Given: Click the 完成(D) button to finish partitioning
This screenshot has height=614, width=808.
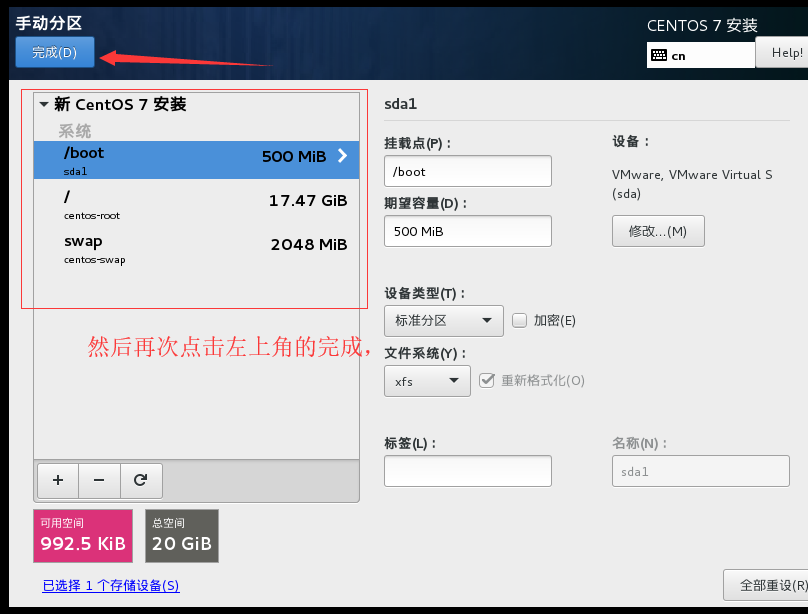Looking at the screenshot, I should pyautogui.click(x=54, y=52).
